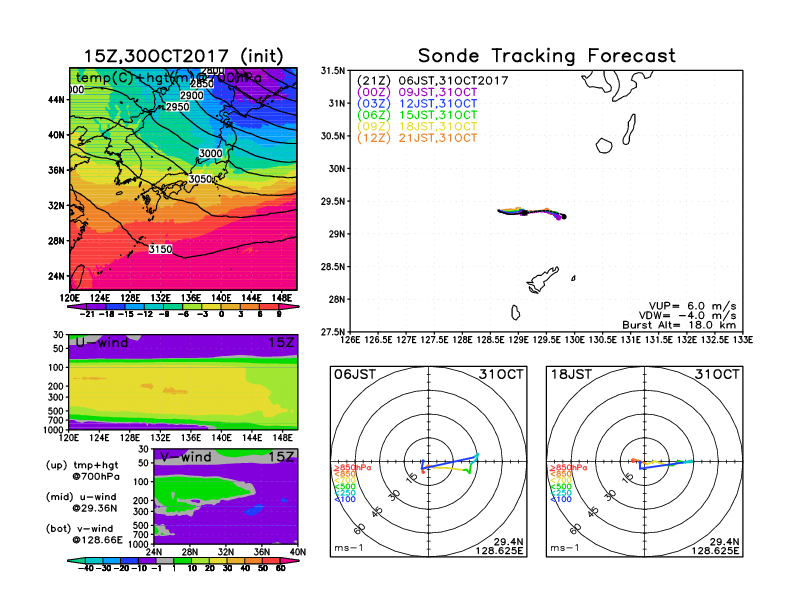Click the black landing dot at track end

[564, 216]
